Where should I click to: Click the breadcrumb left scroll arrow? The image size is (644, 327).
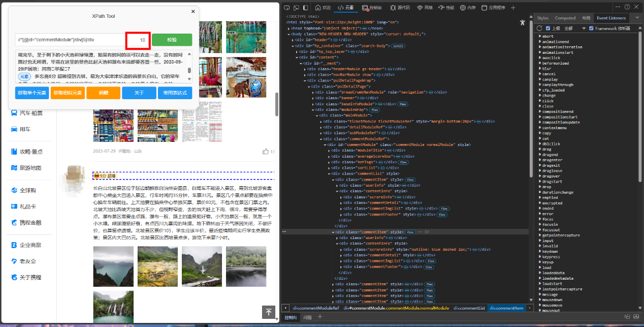pos(286,308)
